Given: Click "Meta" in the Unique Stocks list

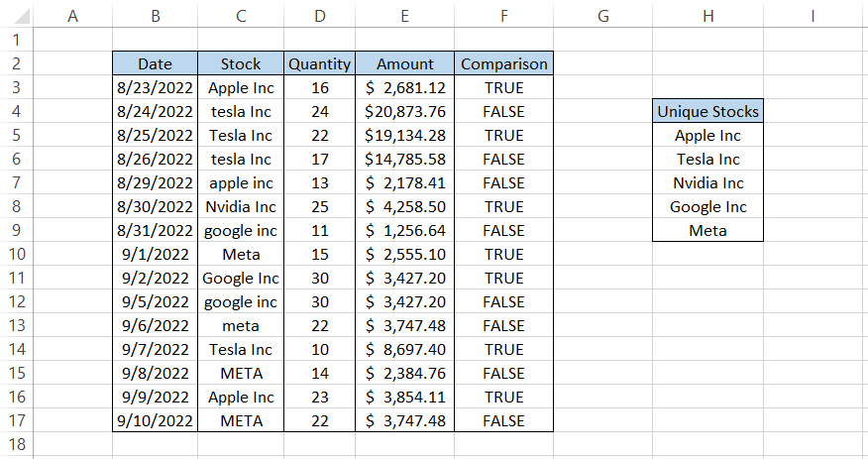Looking at the screenshot, I should click(707, 230).
